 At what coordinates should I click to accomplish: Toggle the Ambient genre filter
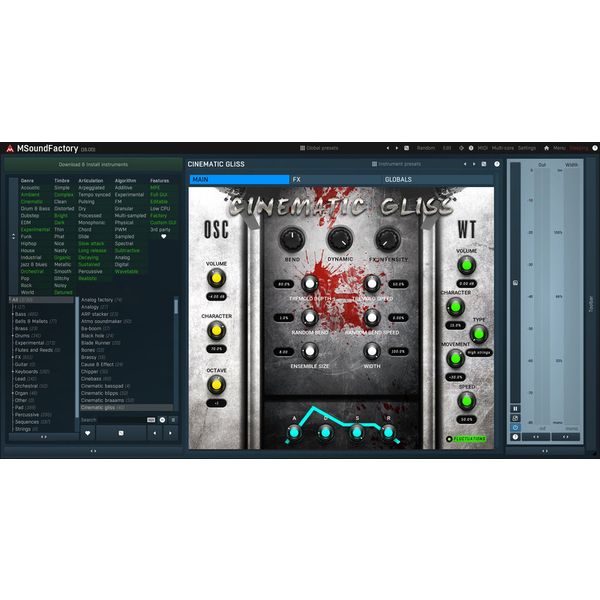point(30,195)
